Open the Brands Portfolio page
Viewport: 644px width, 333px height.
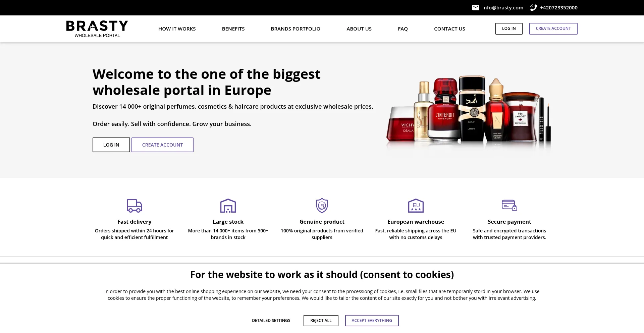pyautogui.click(x=296, y=29)
